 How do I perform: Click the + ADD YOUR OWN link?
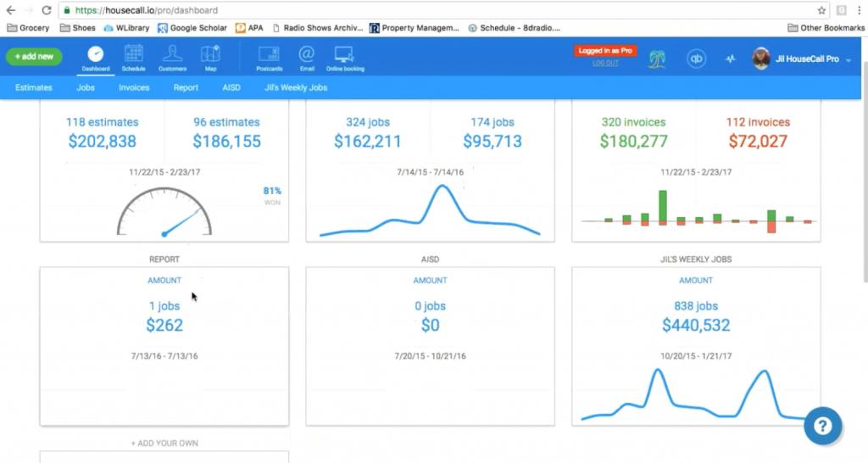click(164, 443)
